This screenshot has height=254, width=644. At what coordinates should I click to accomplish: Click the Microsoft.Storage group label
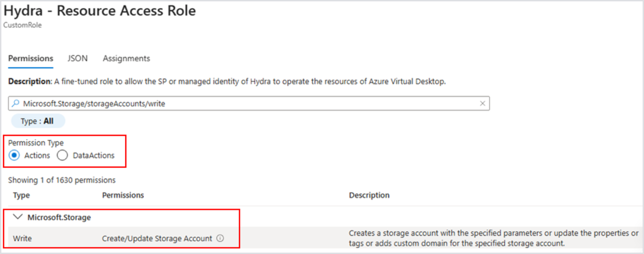tap(59, 217)
